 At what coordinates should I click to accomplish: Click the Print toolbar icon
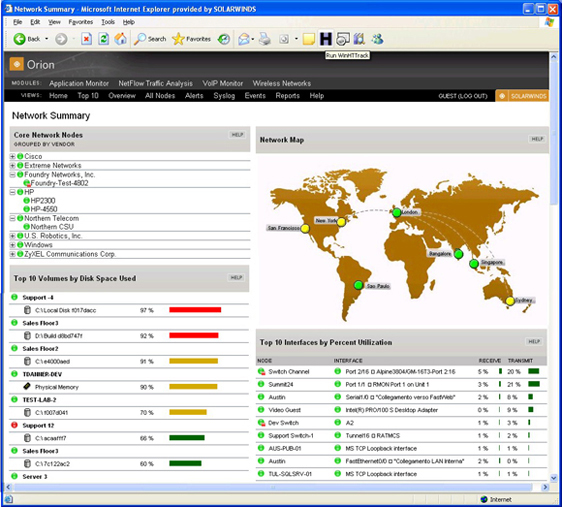(x=265, y=39)
